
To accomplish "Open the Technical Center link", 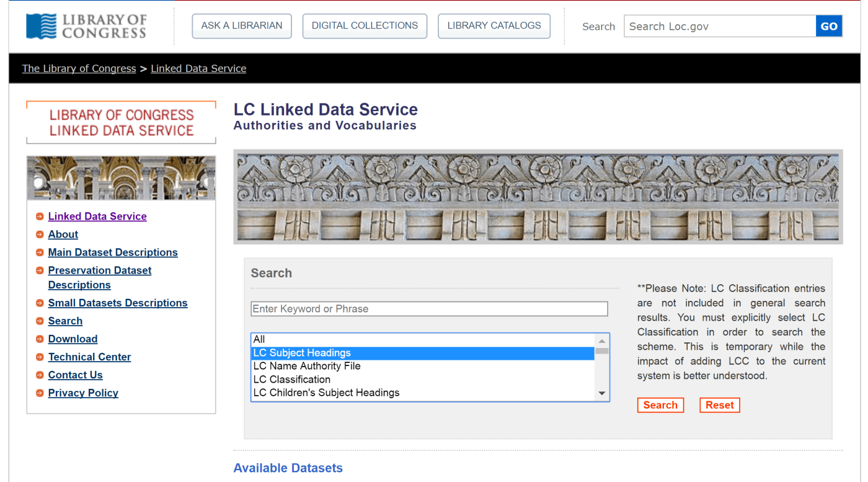I will (89, 357).
